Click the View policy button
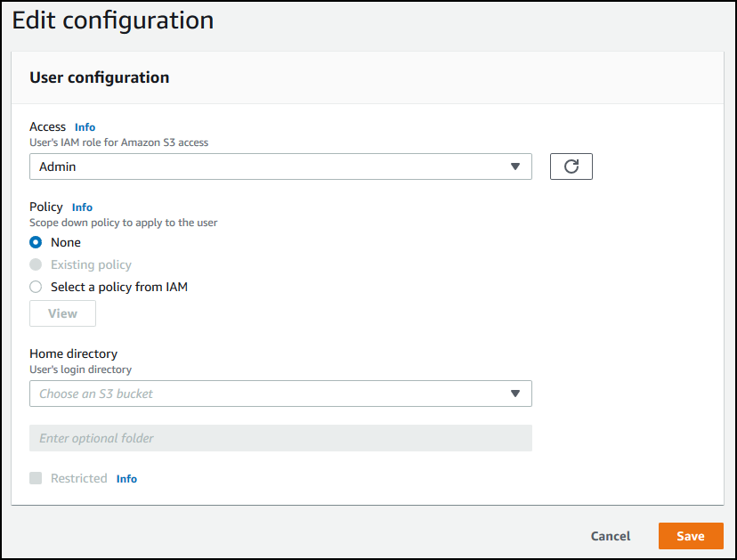Image resolution: width=737 pixels, height=560 pixels. click(61, 312)
